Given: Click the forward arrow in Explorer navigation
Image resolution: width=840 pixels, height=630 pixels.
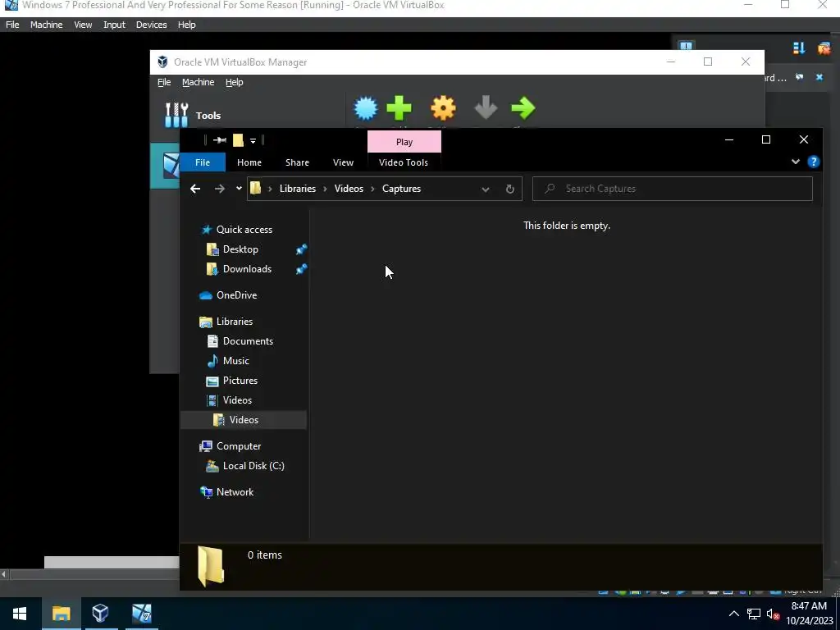Looking at the screenshot, I should point(220,189).
